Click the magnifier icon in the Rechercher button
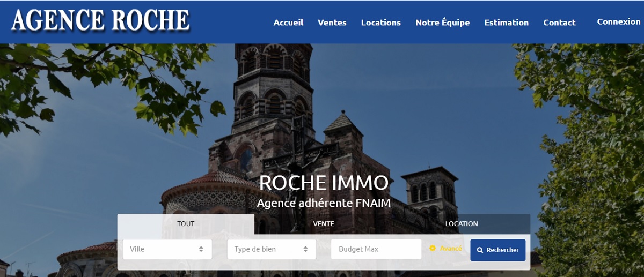Screen dimensions: 644x277 click(x=480, y=250)
